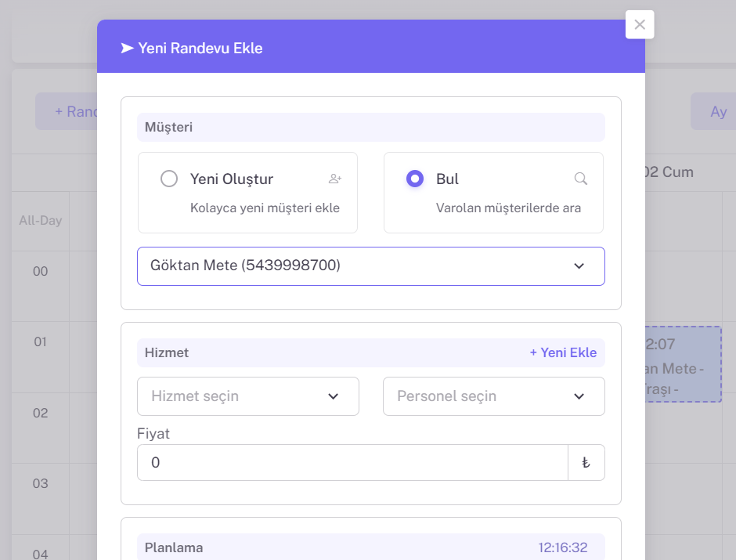The image size is (736, 560).
Task: Expand the Personel seçin dropdown
Action: tap(493, 396)
